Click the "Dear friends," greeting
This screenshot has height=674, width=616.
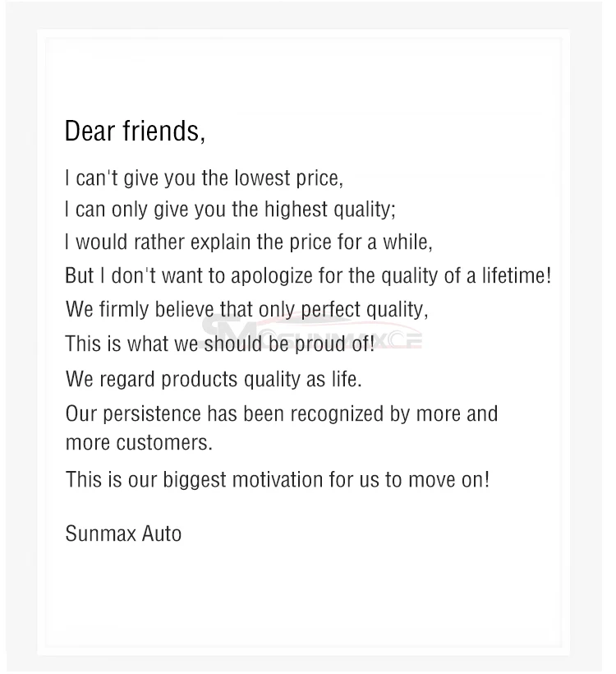coord(135,131)
